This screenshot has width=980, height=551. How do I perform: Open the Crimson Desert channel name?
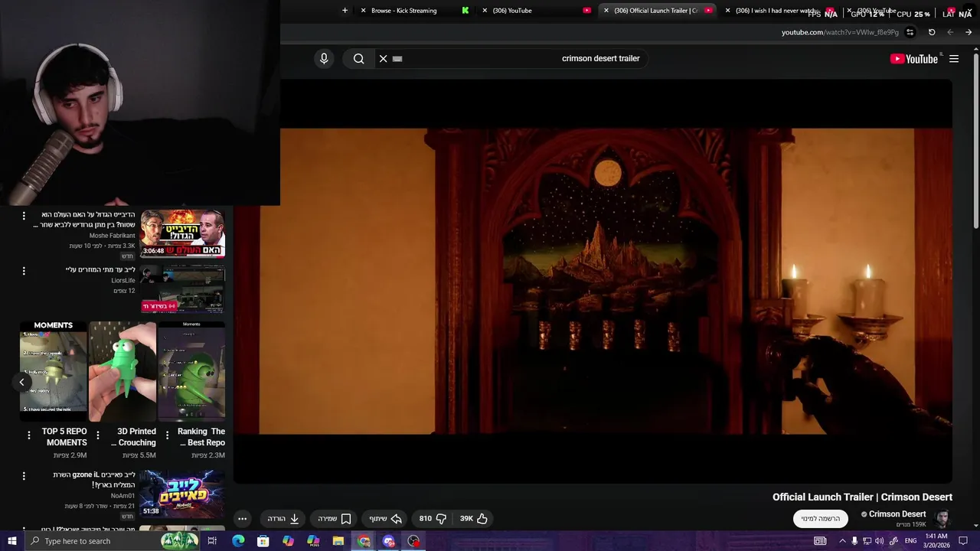coord(897,514)
